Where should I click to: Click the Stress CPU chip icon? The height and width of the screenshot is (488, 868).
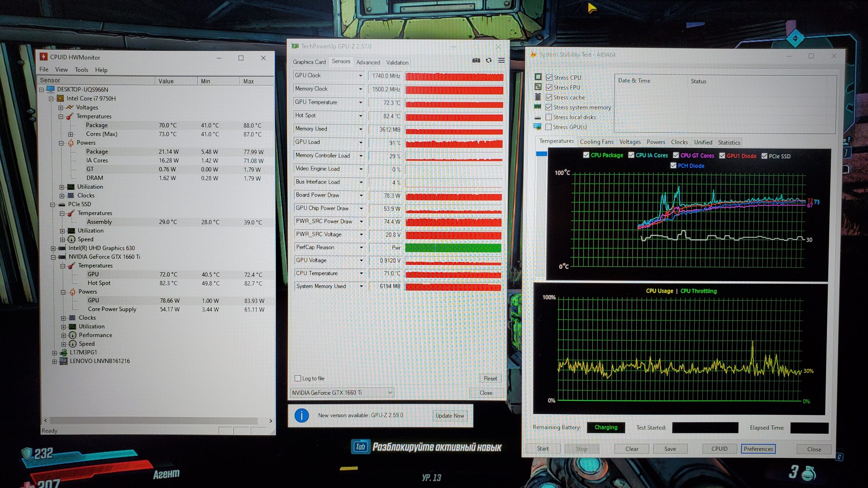tap(538, 77)
